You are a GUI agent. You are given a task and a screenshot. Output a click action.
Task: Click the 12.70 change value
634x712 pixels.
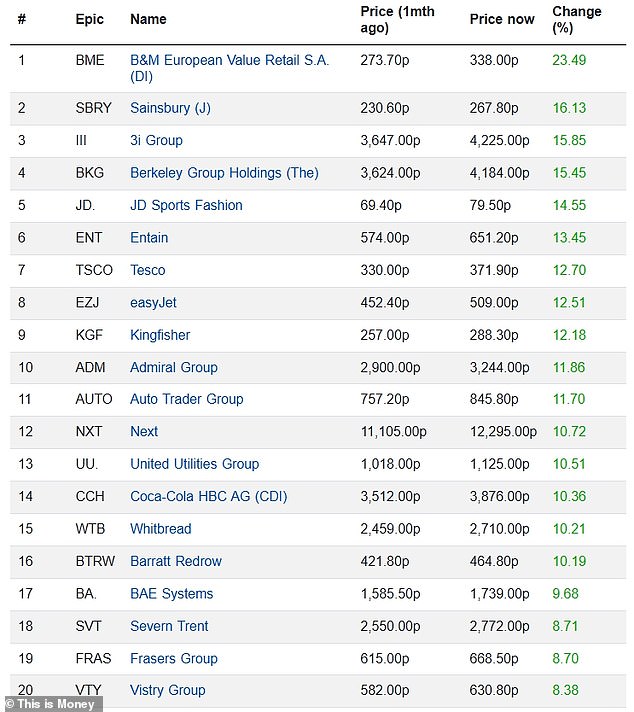[x=569, y=270]
